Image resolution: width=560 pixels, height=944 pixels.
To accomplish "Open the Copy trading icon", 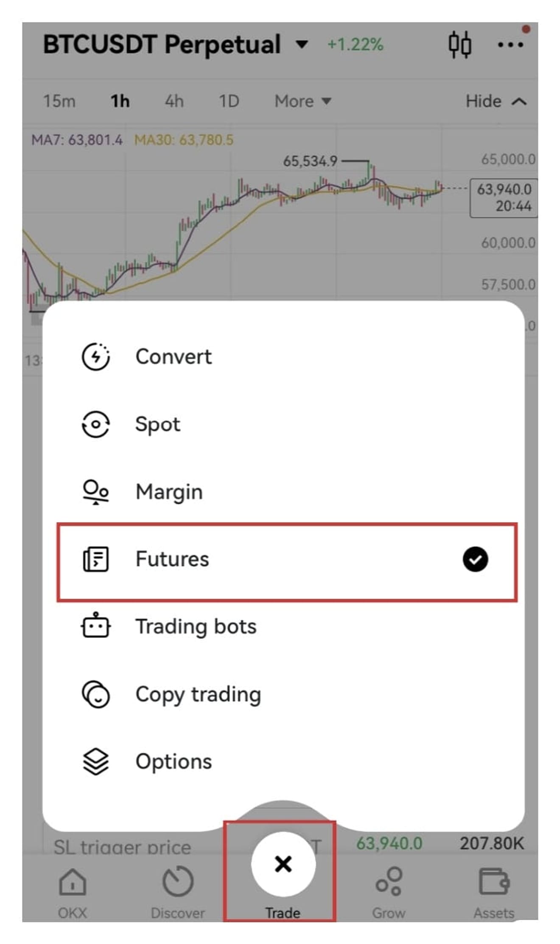I will [95, 694].
